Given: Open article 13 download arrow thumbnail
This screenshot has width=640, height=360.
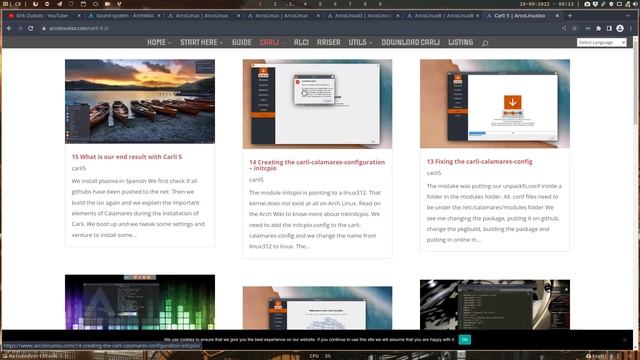Looking at the screenshot, I should [495, 104].
